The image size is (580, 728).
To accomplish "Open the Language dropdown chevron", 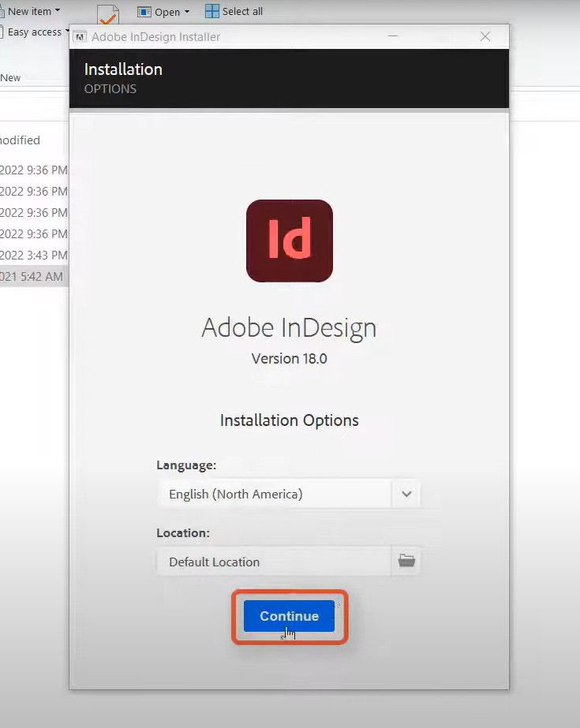I will [406, 494].
